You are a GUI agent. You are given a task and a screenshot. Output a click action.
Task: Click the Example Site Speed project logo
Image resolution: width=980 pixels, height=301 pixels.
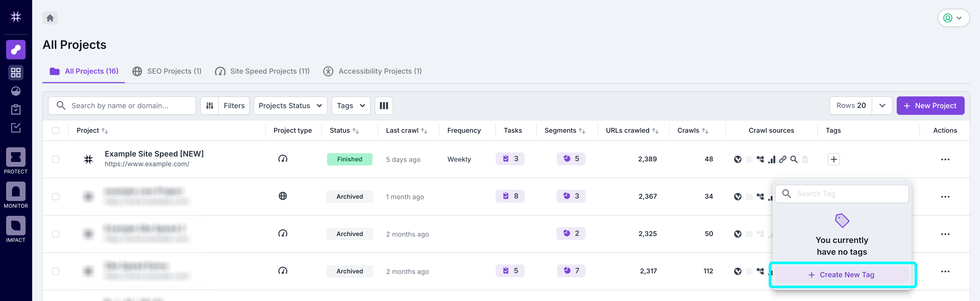pos(88,159)
